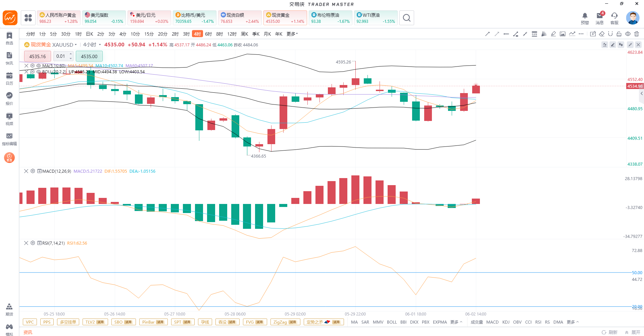
Task: Remove the RSI(7,14,21) indicator
Action: 26,243
